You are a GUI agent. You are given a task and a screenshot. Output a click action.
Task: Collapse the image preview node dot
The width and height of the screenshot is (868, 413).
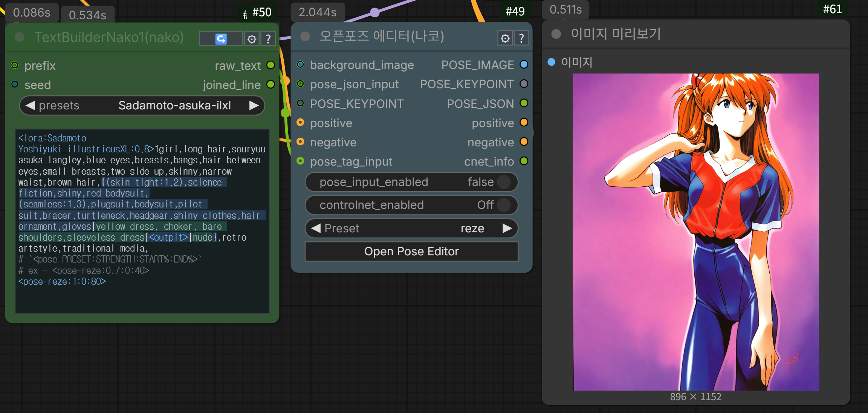click(x=556, y=34)
